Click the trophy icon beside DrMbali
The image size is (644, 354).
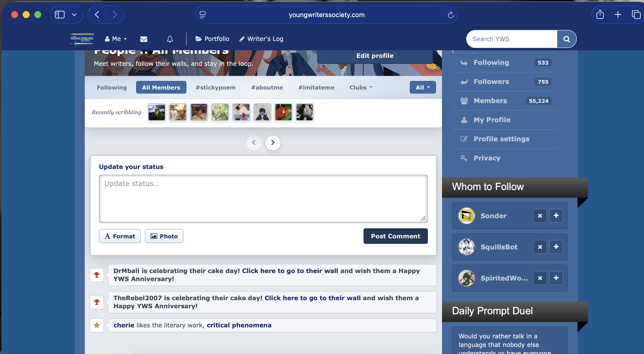(x=97, y=275)
